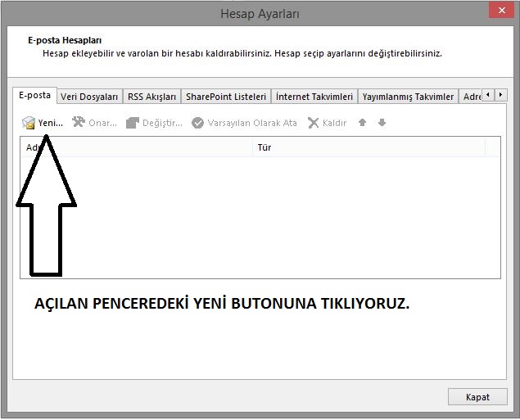This screenshot has width=520, height=420.
Task: Switch to the Veri Dosyaları tab
Action: (90, 97)
